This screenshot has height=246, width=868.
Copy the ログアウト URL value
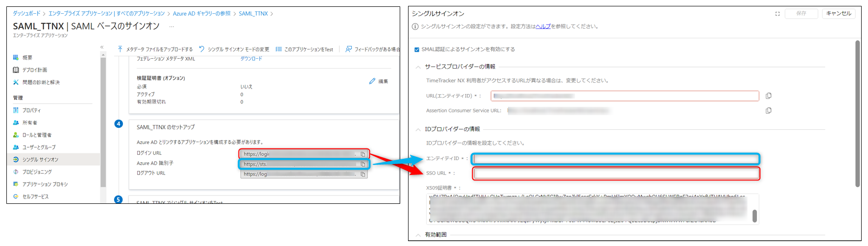pos(362,174)
